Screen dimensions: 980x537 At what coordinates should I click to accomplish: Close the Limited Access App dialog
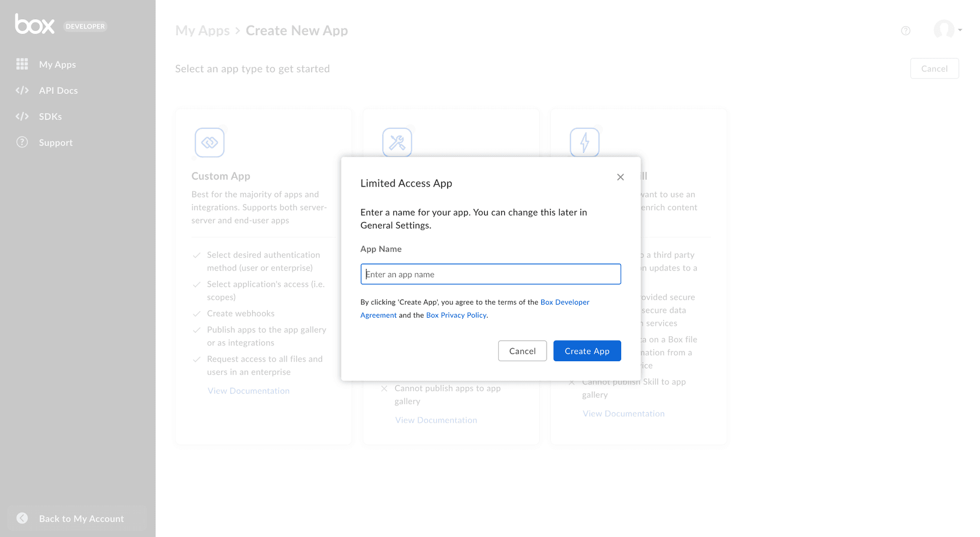coord(620,177)
